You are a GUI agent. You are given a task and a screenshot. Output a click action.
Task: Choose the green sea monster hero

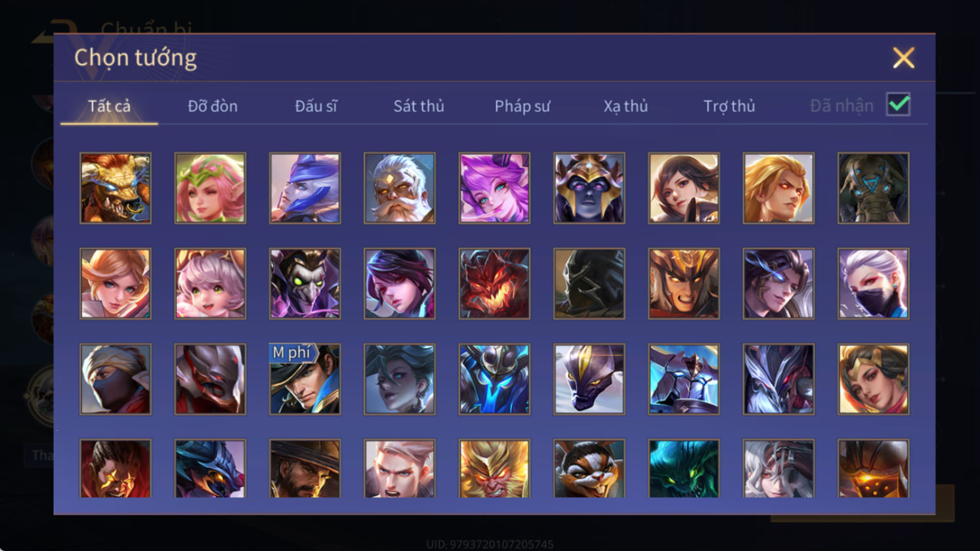point(683,468)
